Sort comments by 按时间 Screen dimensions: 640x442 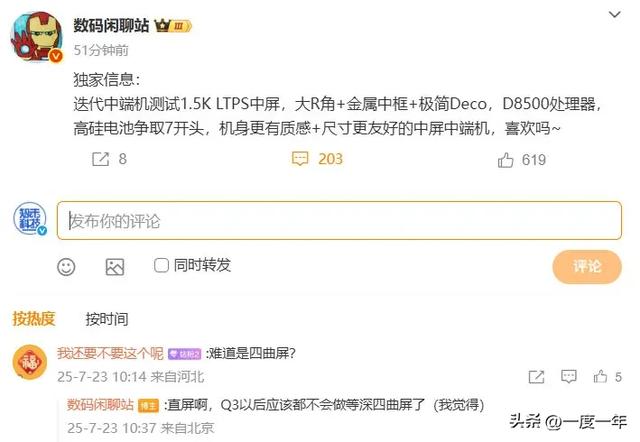click(x=107, y=319)
